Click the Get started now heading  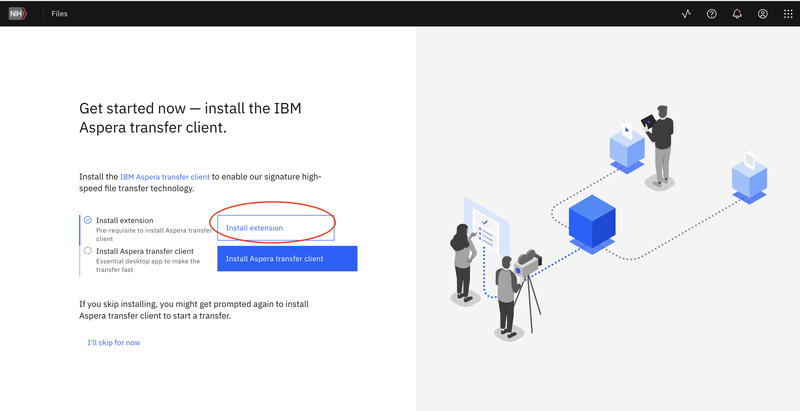[190, 118]
